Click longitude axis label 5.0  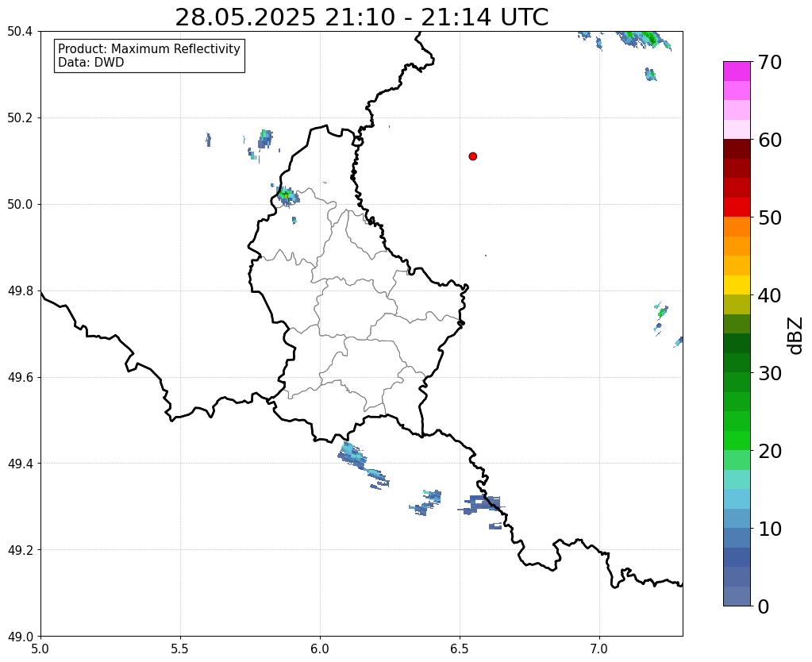click(40, 649)
